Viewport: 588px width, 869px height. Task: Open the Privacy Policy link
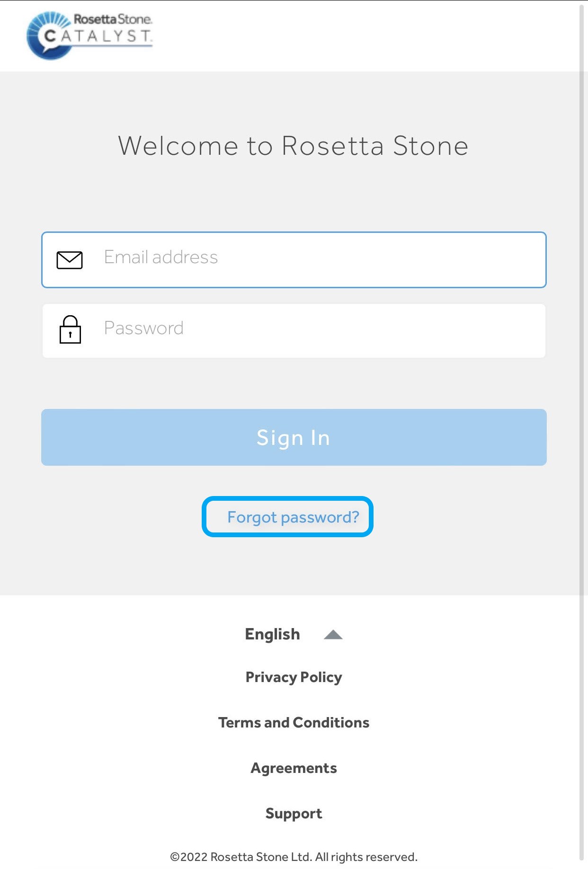294,677
